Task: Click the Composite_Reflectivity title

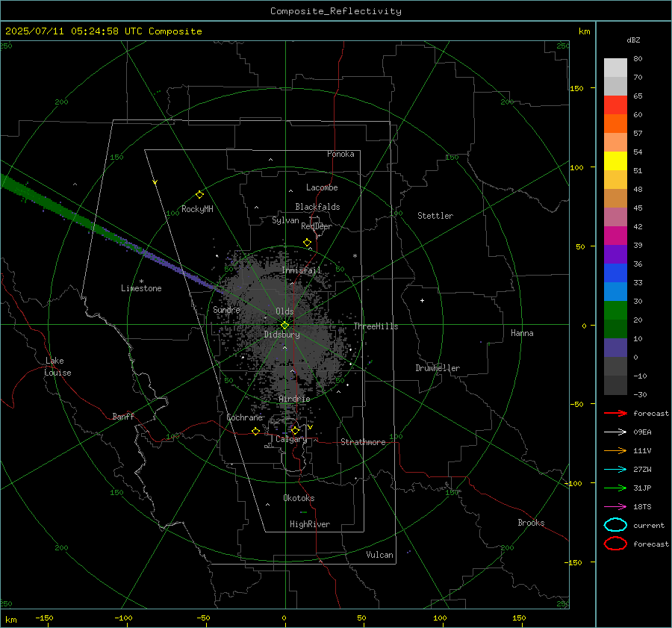Action: [x=336, y=11]
